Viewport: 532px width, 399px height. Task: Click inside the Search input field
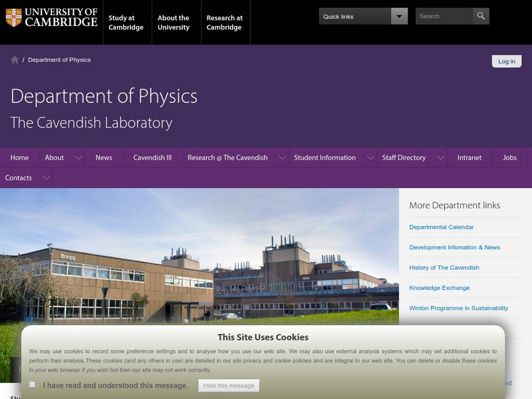click(442, 15)
